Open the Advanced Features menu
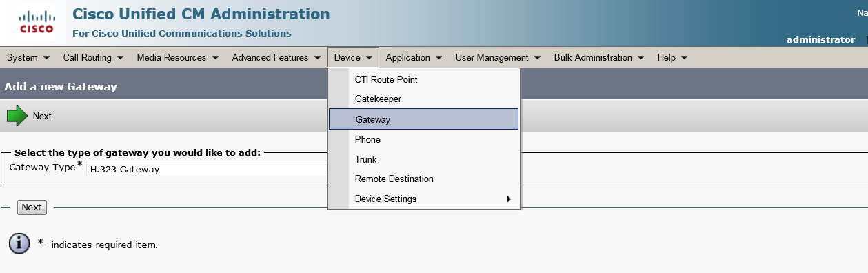This screenshot has height=273, width=868. [x=276, y=58]
